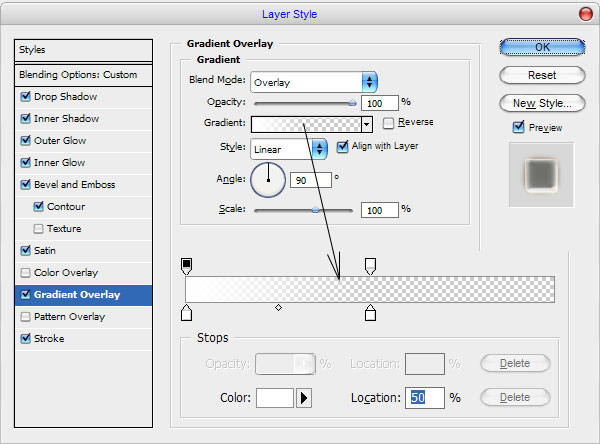Delete the selected color stop
600x444 pixels.
(x=515, y=397)
